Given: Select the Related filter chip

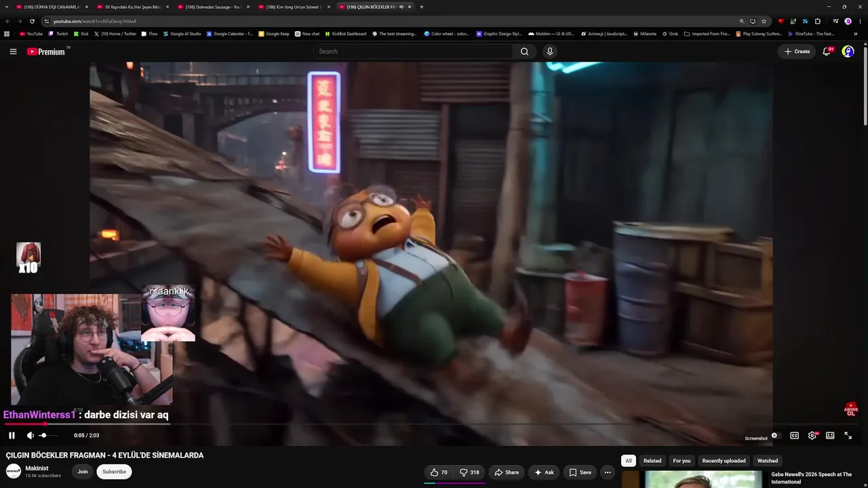Looking at the screenshot, I should tap(652, 461).
